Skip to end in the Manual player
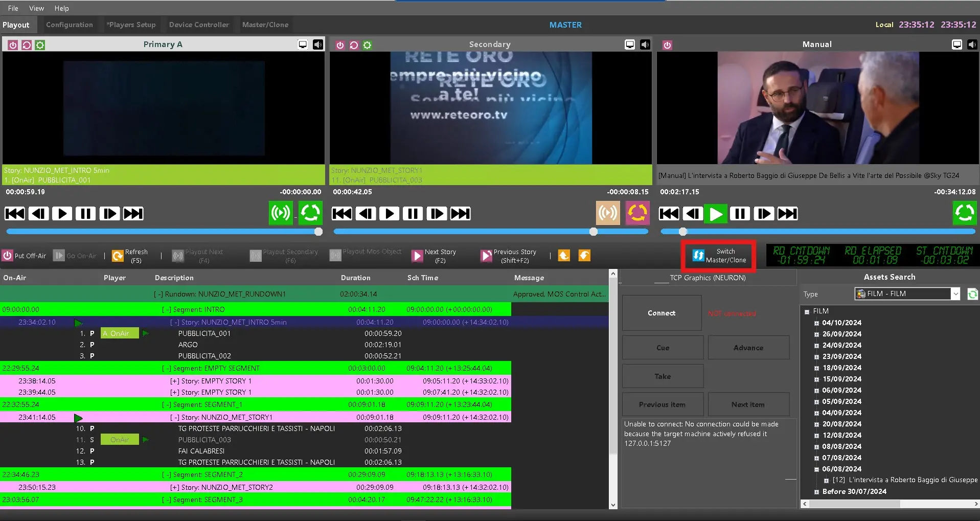This screenshot has height=521, width=980. click(x=787, y=213)
